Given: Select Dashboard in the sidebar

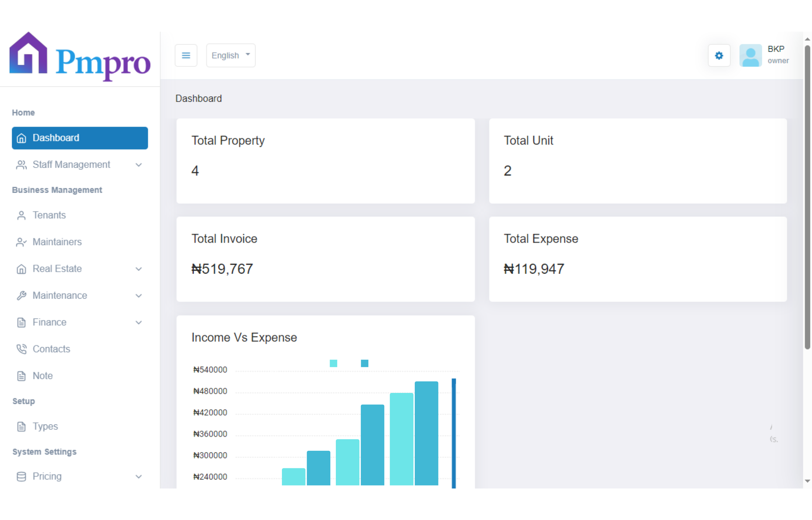Looking at the screenshot, I should (80, 138).
